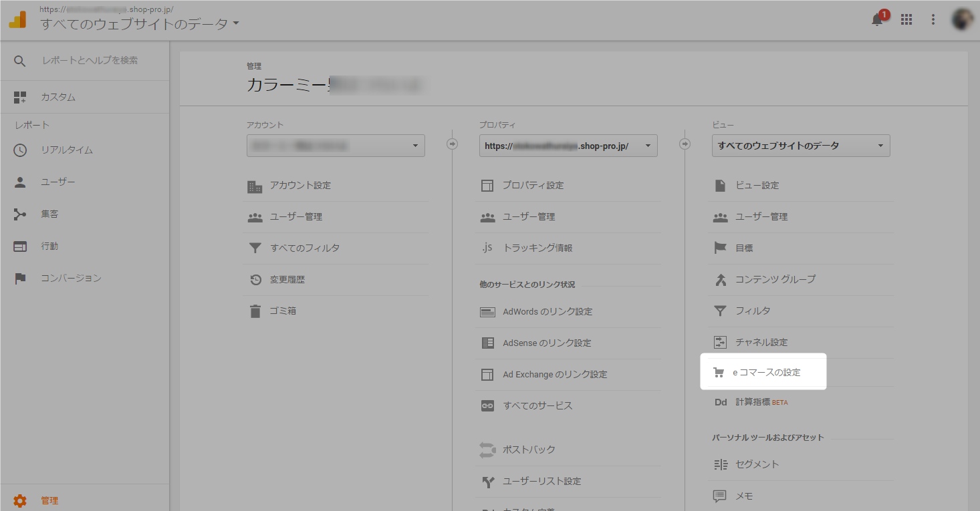Screen dimensions: 980x511
Task: Open the ビュー すべてのウェブサイトのデータ dropdown
Action: click(x=800, y=146)
